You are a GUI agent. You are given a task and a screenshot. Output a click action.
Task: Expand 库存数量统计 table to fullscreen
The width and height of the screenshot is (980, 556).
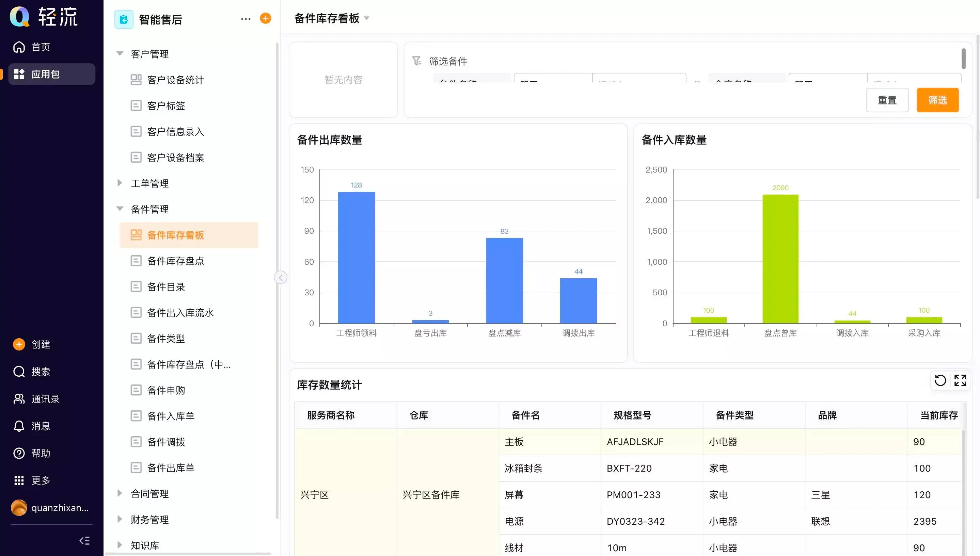(960, 380)
